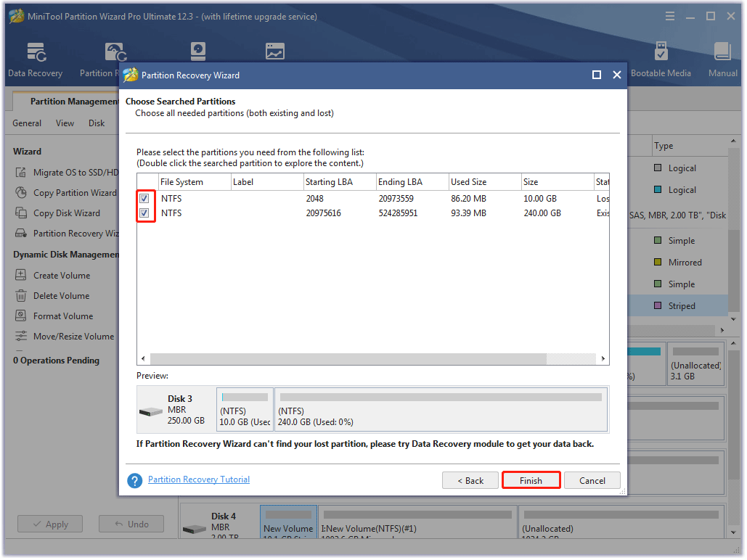The height and width of the screenshot is (560, 747).
Task: Click the blue help question mark icon
Action: tap(135, 480)
